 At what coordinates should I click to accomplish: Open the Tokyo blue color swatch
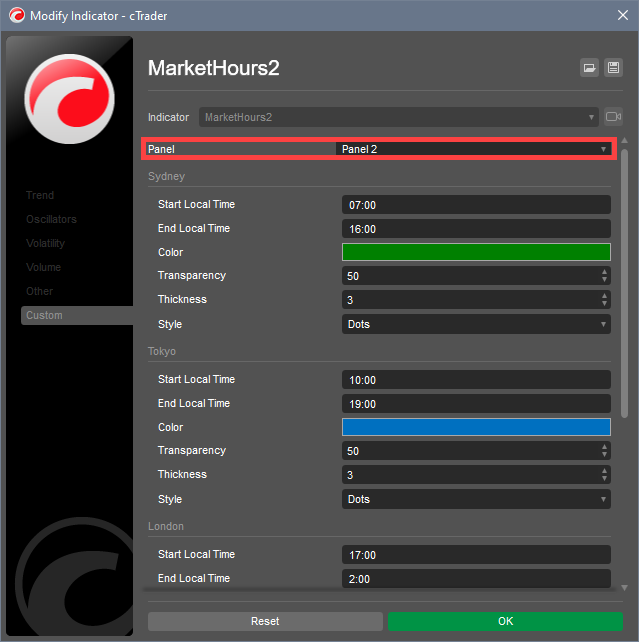click(x=476, y=427)
